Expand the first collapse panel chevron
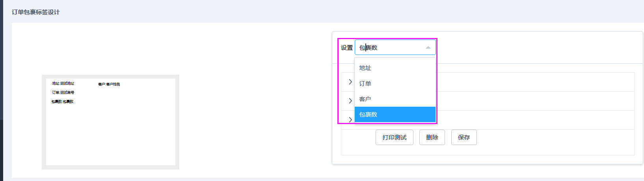Image resolution: width=644 pixels, height=181 pixels. click(350, 82)
